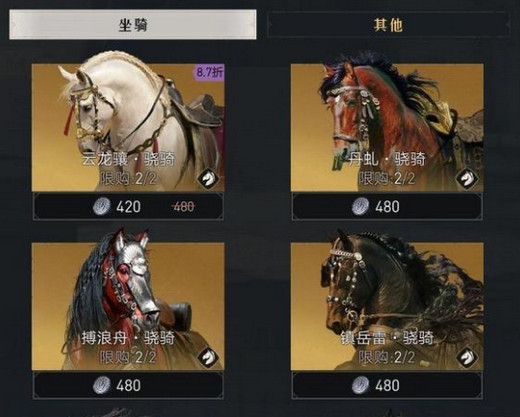Viewport: 520px width, 417px height.
Task: Select the armored 搏浪舟·骁骑 horse thumbnail
Action: pyautogui.click(x=128, y=306)
